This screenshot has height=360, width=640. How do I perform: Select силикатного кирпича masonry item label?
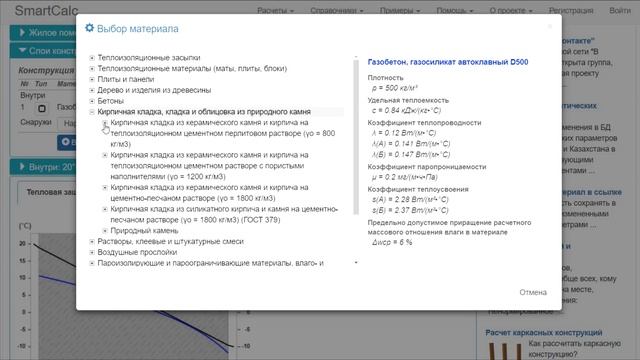coord(224,214)
